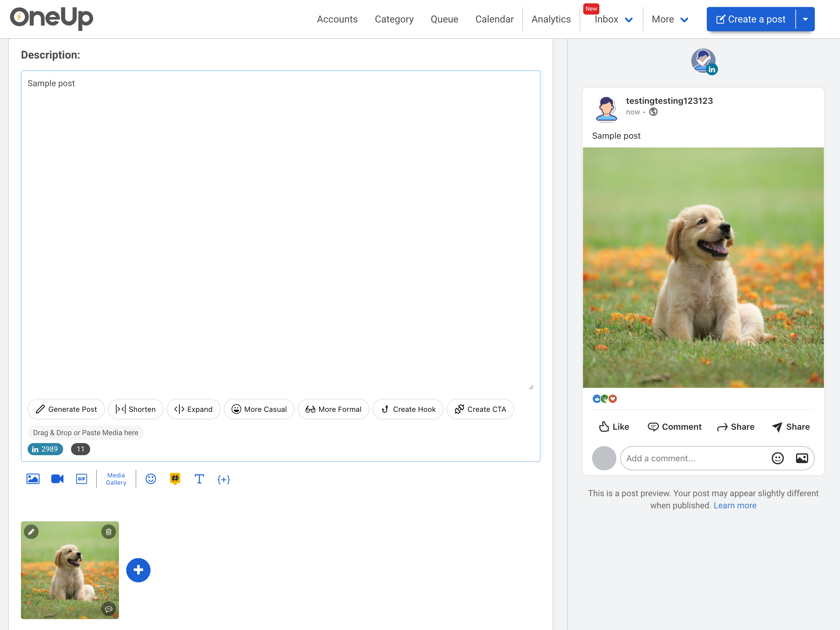Image resolution: width=840 pixels, height=630 pixels.
Task: Open the Analytics menu item
Action: 550,19
